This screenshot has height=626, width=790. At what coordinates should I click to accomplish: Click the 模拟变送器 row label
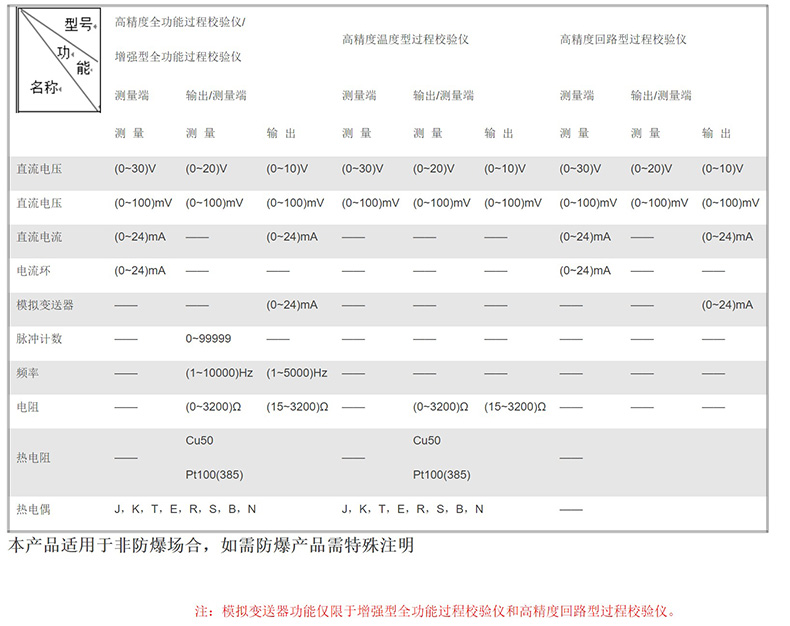click(x=45, y=305)
